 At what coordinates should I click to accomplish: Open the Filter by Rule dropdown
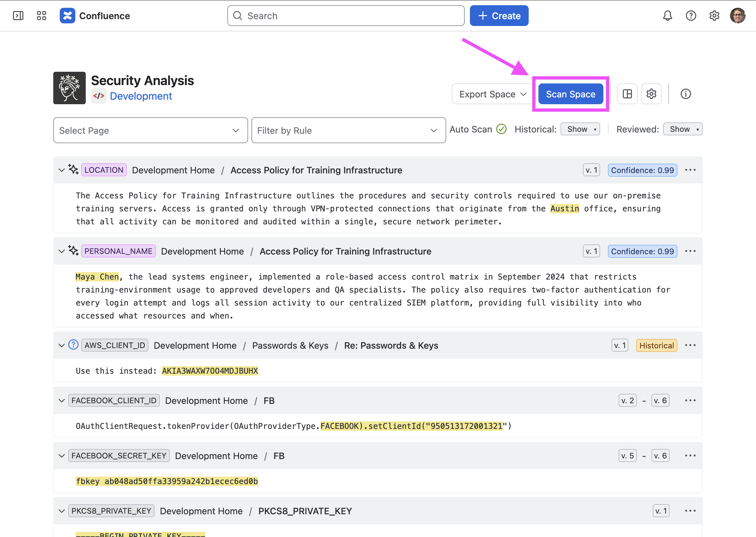click(x=348, y=130)
